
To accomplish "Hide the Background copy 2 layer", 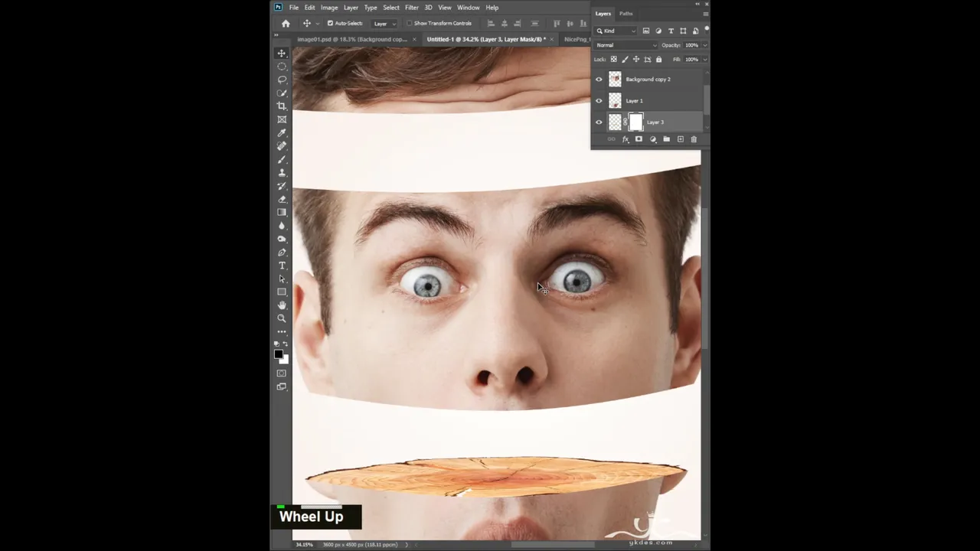I will (599, 79).
